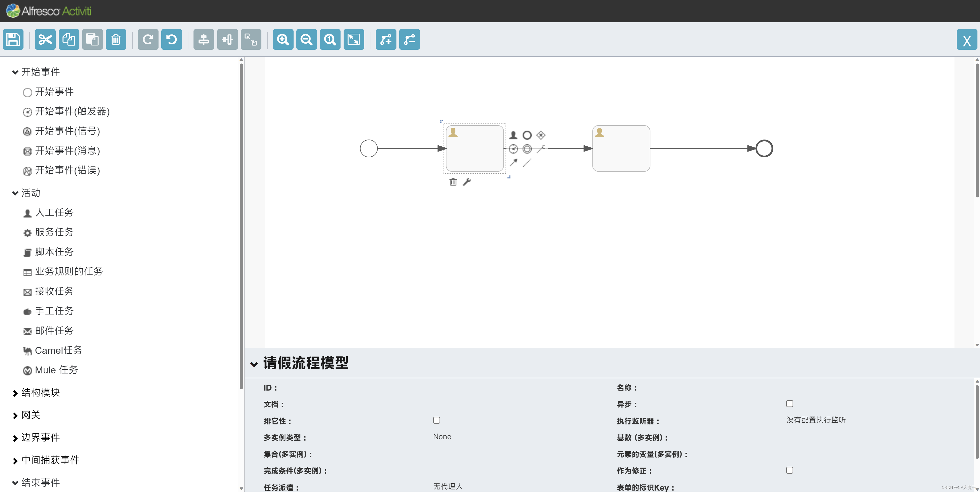Click the Redo arrow toolbar icon
The width and height of the screenshot is (980, 492).
click(148, 40)
